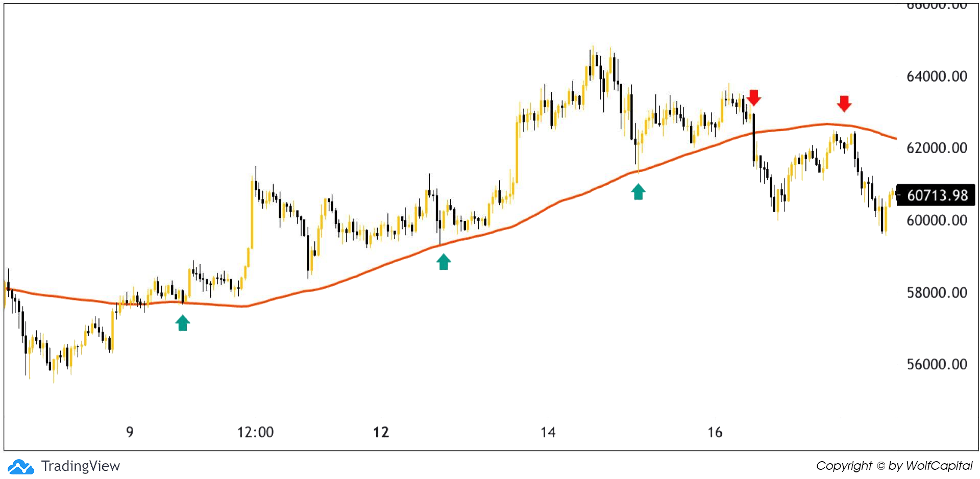Select the 12:00 time axis label
The width and height of the screenshot is (980, 479).
pos(255,432)
